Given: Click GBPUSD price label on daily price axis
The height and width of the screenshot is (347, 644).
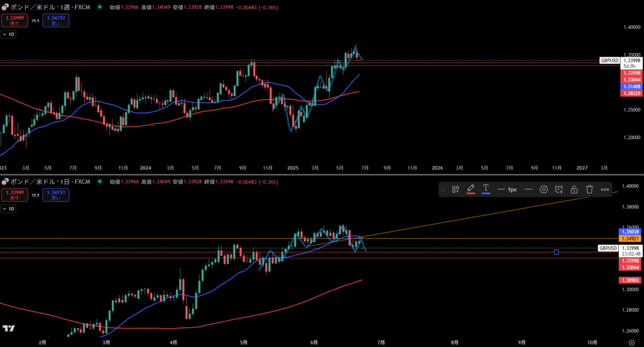Looking at the screenshot, I should click(x=608, y=248).
